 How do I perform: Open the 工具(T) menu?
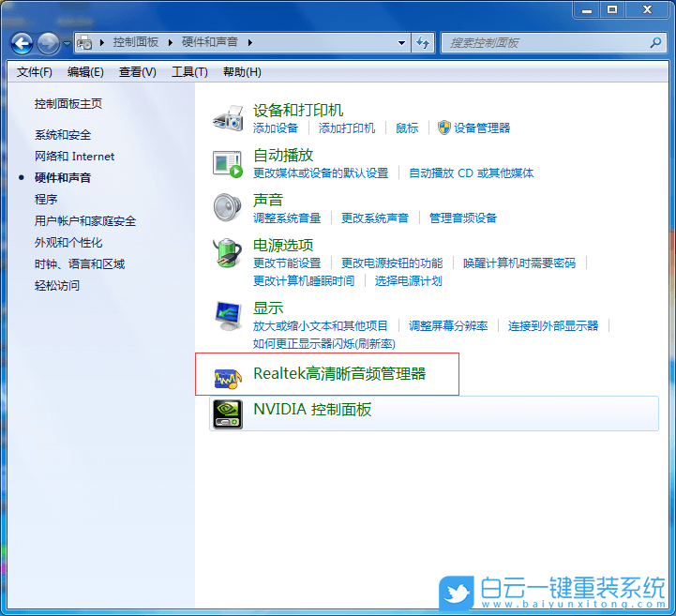click(189, 72)
